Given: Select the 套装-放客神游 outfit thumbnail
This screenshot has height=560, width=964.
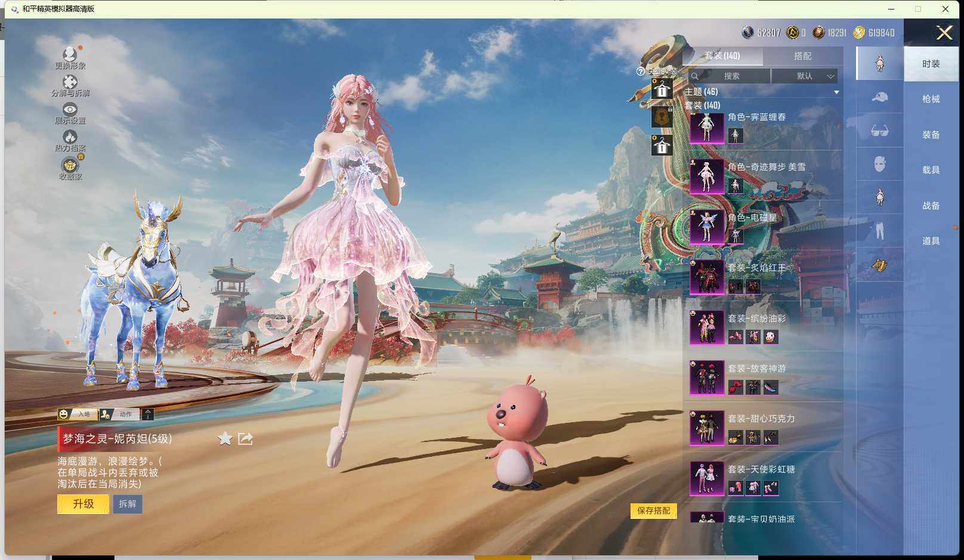Looking at the screenshot, I should (707, 378).
